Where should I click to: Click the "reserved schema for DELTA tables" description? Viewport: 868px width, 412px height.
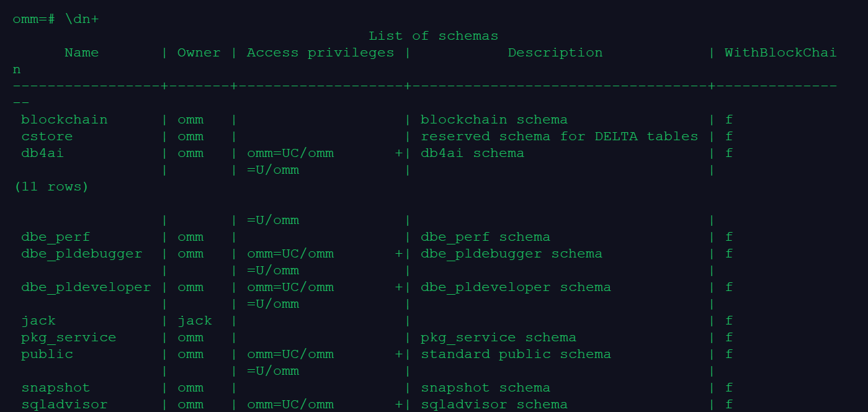coord(559,137)
